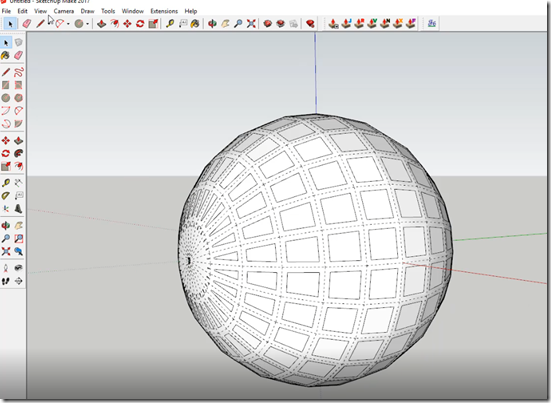Screen dimensions: 551x403
Task: Click the Previous view tool
Action: point(18,251)
